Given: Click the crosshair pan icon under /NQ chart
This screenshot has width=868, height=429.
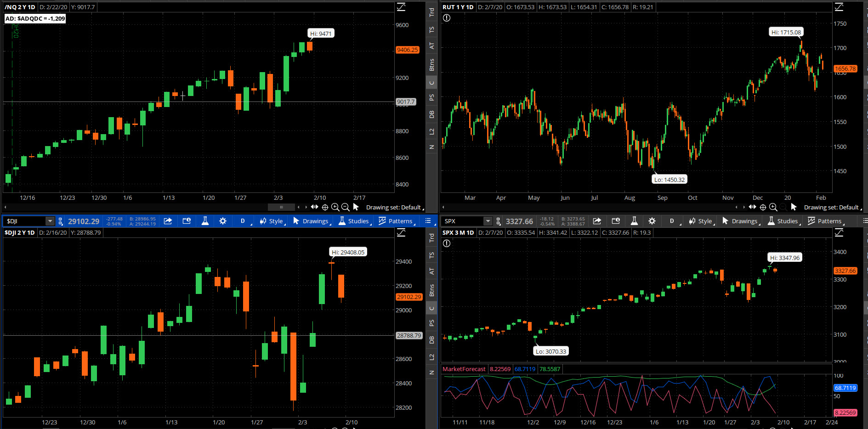Looking at the screenshot, I should 325,207.
